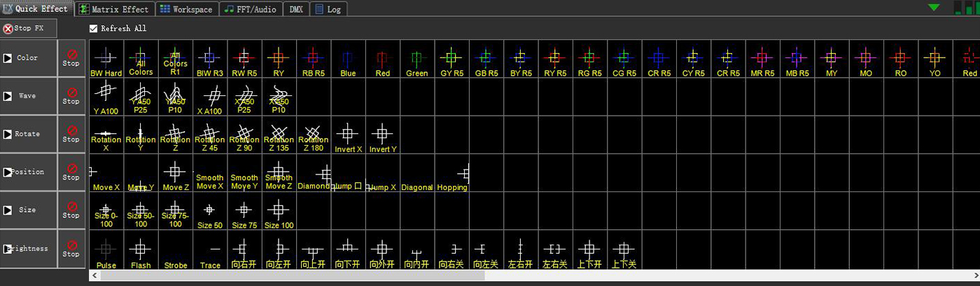Select the Size 100 effect
The width and height of the screenshot is (980, 286).
[x=279, y=210]
